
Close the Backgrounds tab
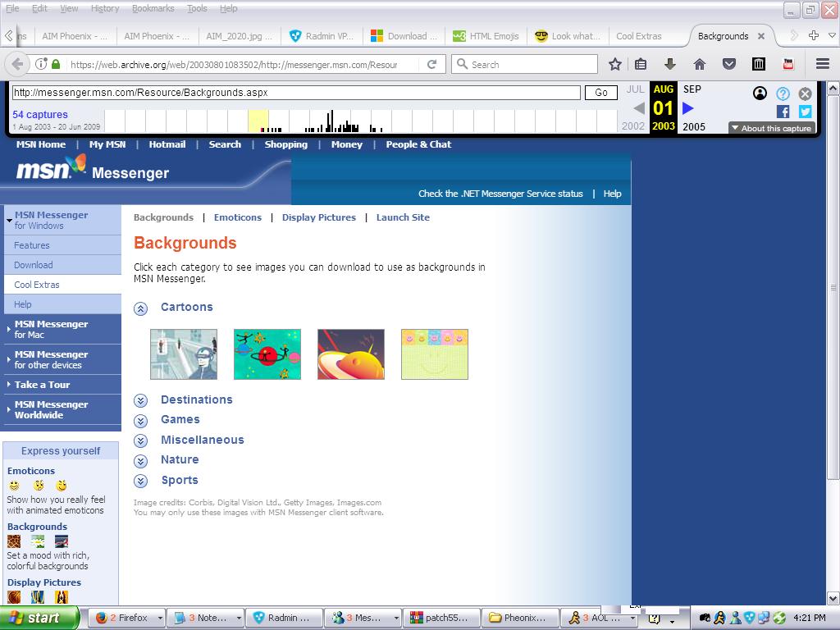coord(760,36)
